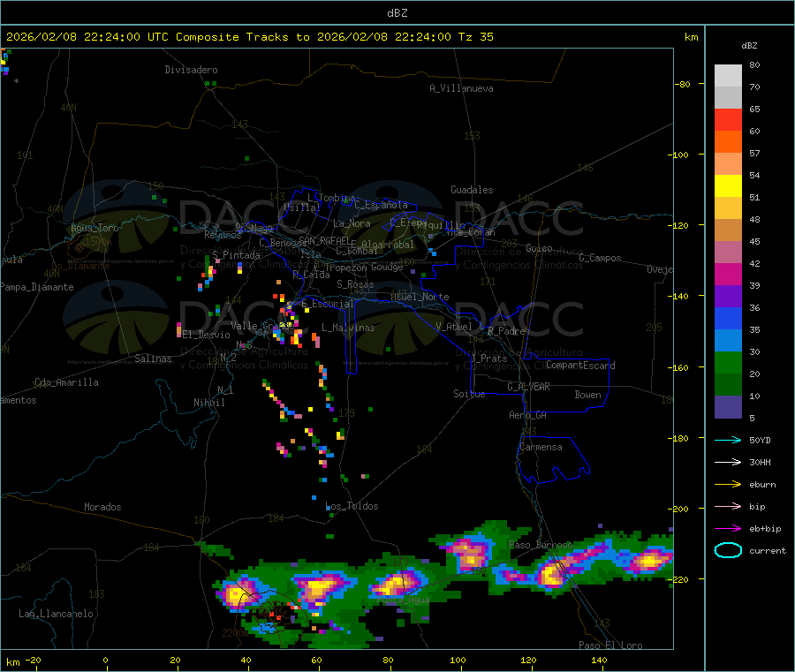Viewport: 795px width, 672px height.
Task: Click the Nihuil map label
Action: click(208, 403)
